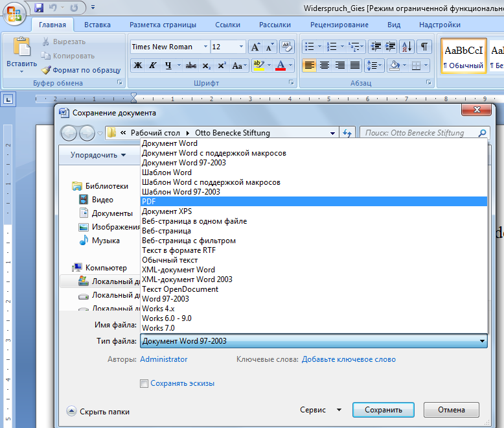Viewport: 504px width, 428px height.
Task: Click the borders icon in Абзац group
Action: tap(416, 65)
